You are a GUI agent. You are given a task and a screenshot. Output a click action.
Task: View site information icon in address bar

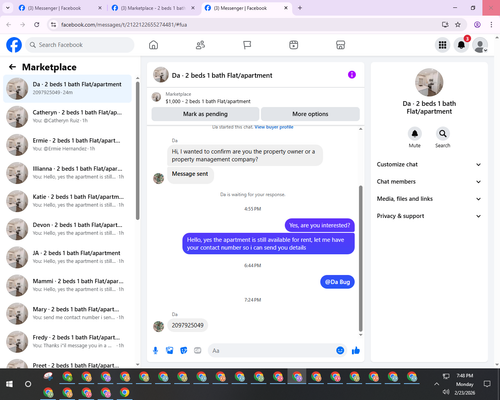(53, 25)
